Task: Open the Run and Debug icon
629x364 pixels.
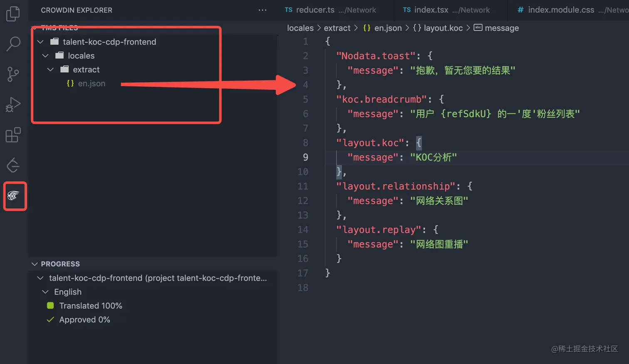Action: (x=13, y=105)
